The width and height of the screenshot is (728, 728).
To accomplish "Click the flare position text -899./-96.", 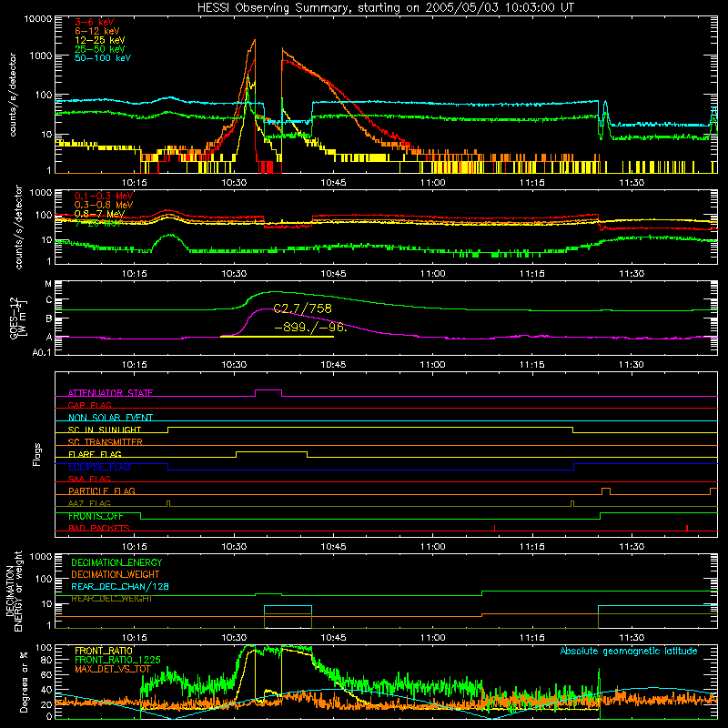I will point(310,328).
